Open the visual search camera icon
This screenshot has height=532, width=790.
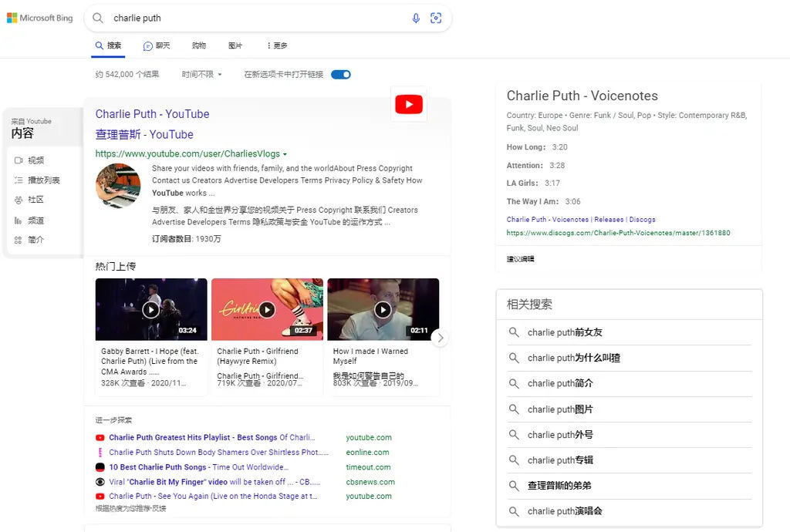point(436,19)
